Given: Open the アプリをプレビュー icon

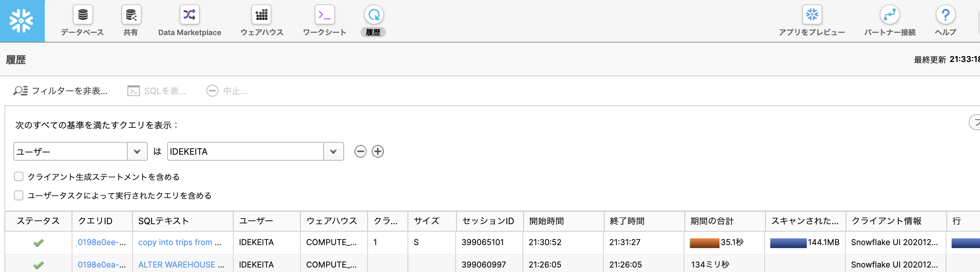Looking at the screenshot, I should [812, 15].
